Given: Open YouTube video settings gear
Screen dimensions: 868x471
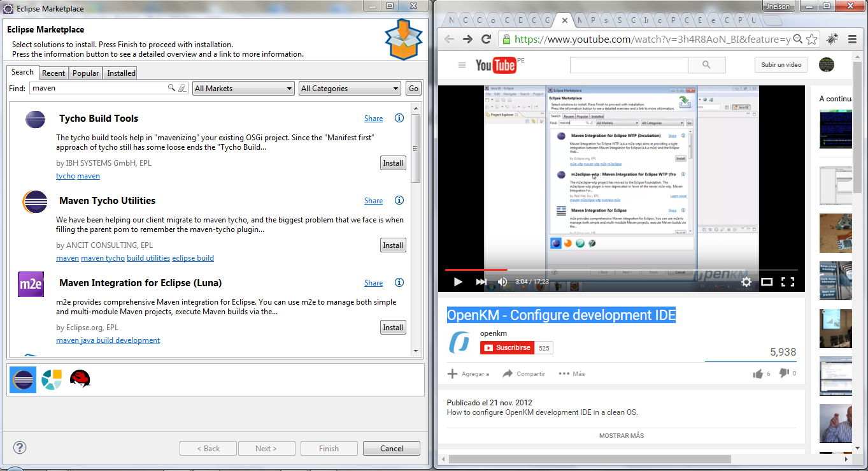Looking at the screenshot, I should (x=746, y=282).
